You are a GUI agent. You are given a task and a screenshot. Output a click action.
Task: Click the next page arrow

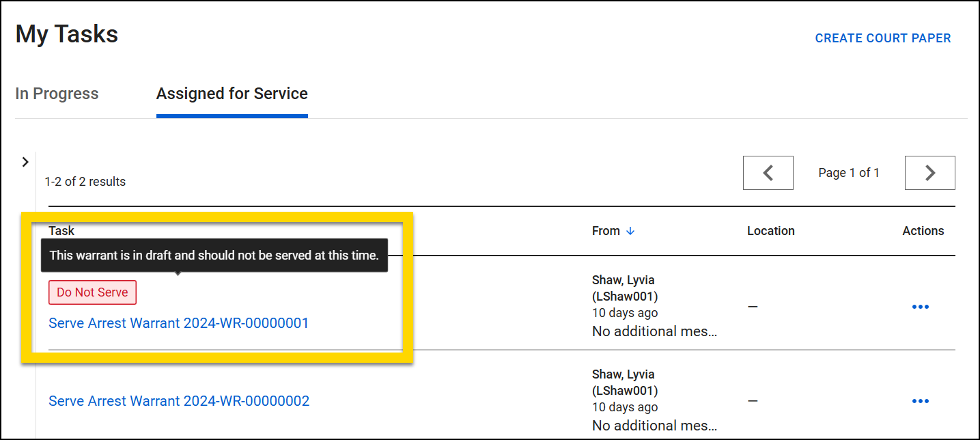[x=929, y=172]
